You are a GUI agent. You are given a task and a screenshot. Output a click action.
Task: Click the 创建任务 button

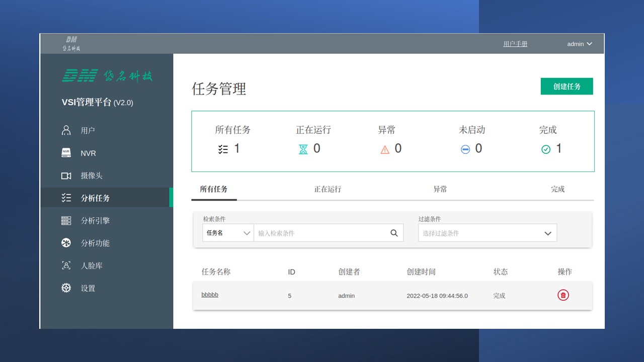click(x=567, y=86)
